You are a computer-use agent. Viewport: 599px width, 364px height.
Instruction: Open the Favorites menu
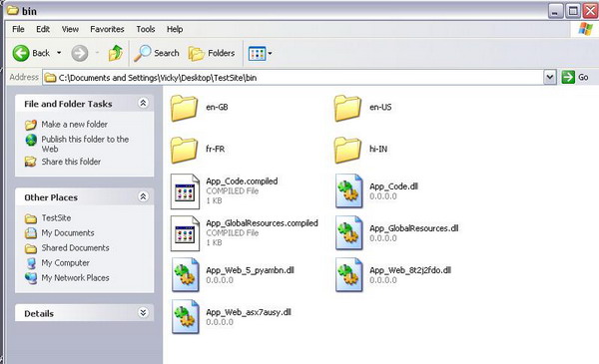[107, 29]
